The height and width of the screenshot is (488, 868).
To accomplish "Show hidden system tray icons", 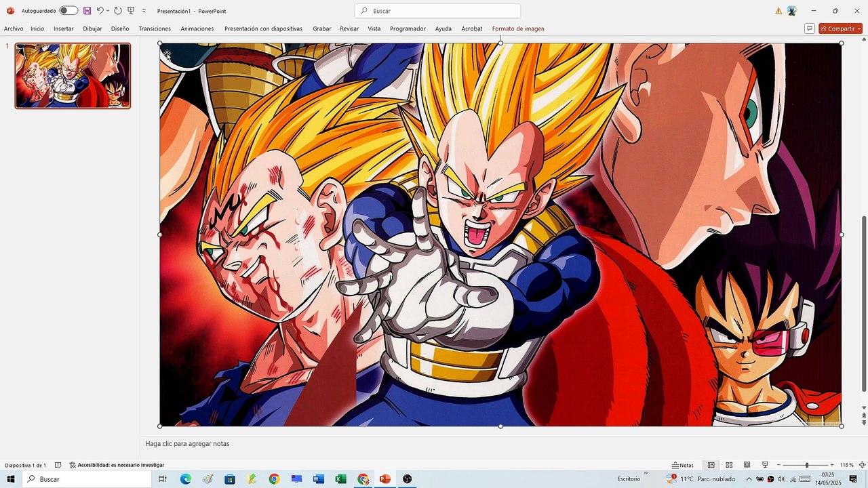I will pos(749,479).
